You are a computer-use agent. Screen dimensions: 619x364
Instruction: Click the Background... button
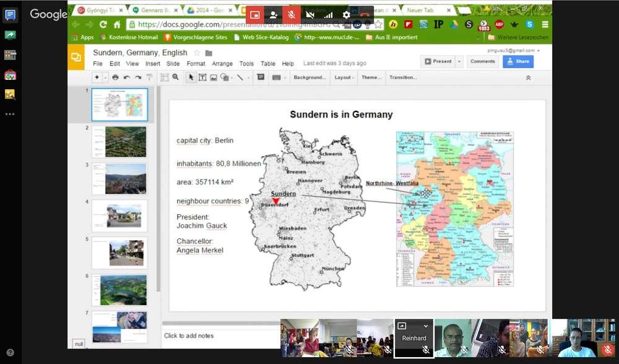[310, 77]
